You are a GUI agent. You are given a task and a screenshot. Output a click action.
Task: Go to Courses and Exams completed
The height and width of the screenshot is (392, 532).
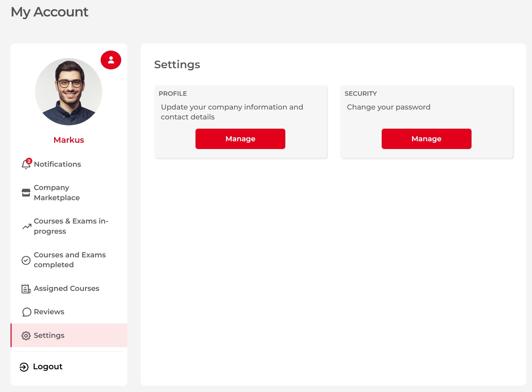point(69,260)
